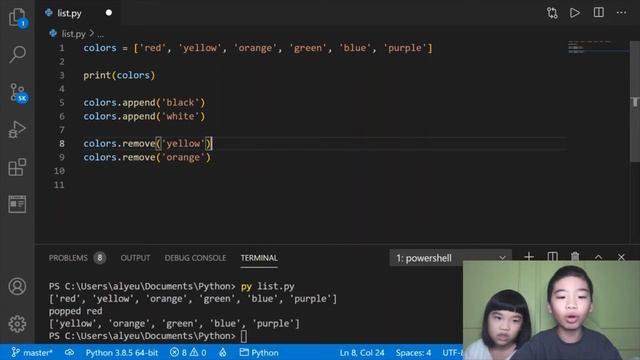Open the Manage gear menu

tap(17, 324)
